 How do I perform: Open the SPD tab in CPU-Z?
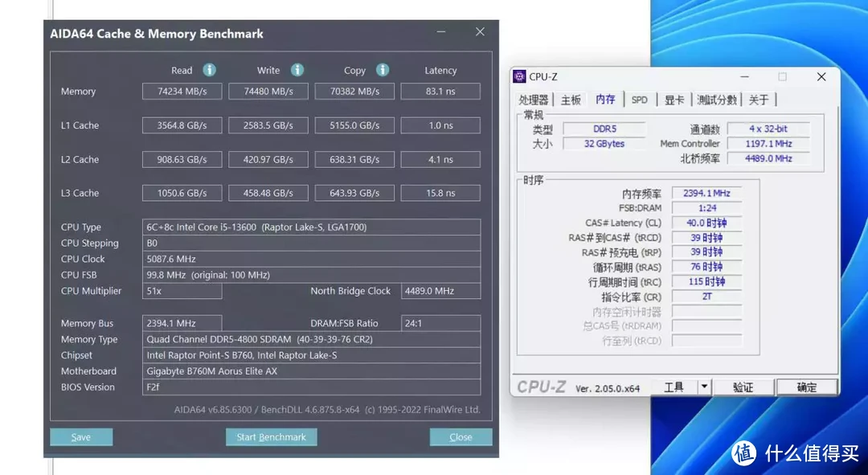[x=640, y=100]
